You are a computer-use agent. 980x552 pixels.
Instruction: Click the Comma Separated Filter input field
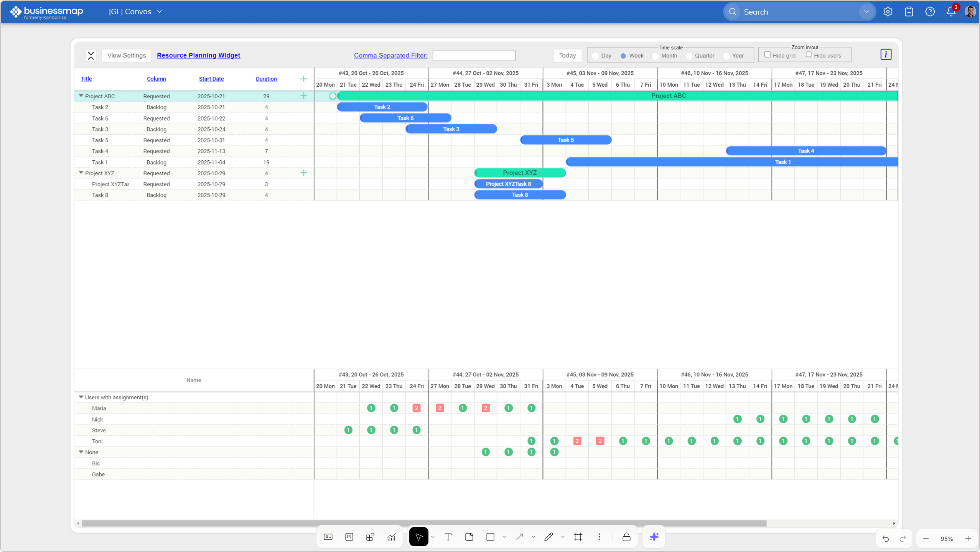[474, 56]
